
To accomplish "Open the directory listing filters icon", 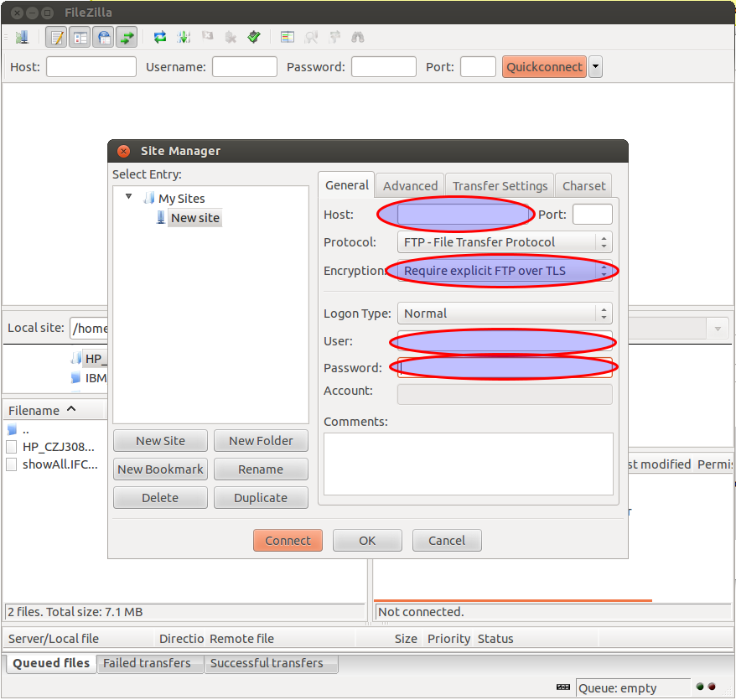I will coord(288,37).
